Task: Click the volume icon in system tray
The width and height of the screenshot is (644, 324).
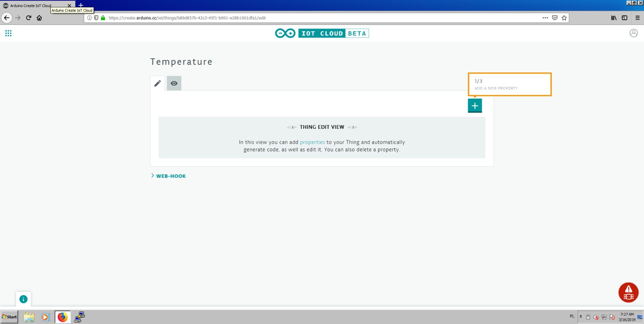Action: coord(596,317)
